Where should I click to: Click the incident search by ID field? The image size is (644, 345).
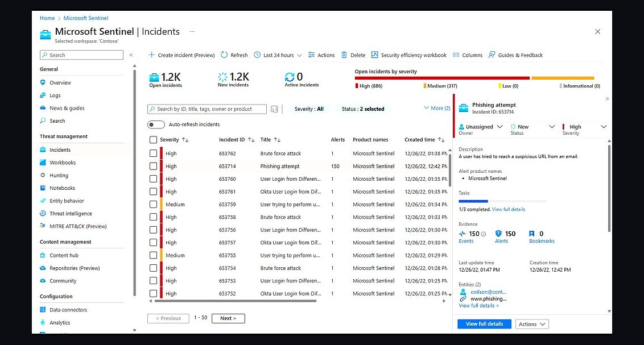point(207,109)
